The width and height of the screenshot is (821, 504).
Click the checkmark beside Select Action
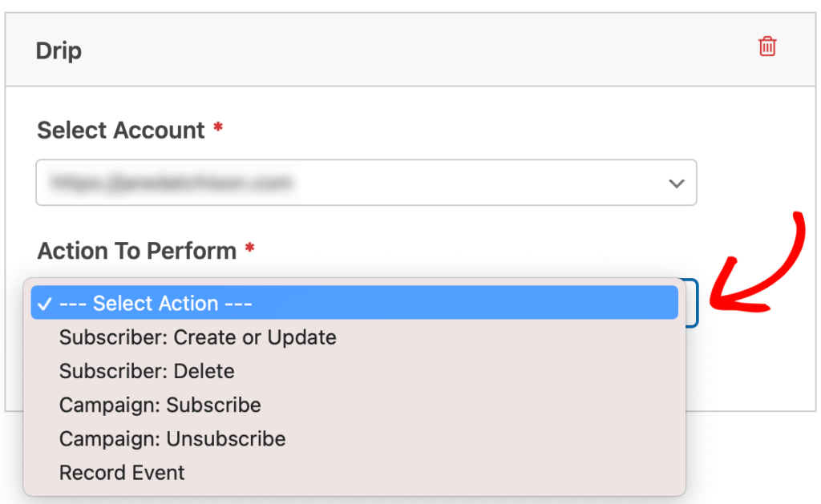click(45, 304)
